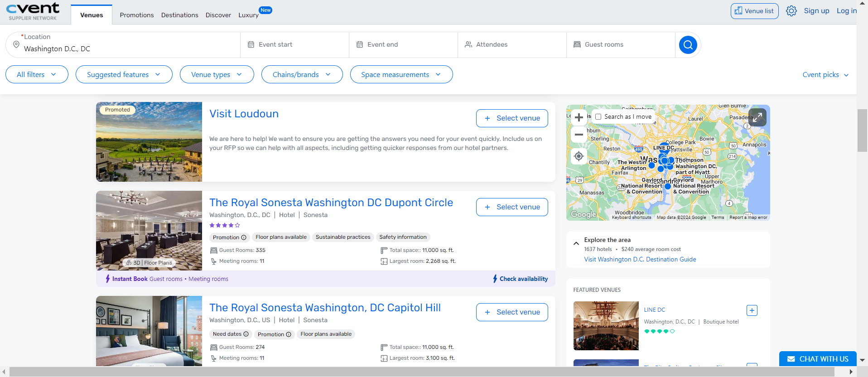Click the Attendees people icon
This screenshot has height=377, width=868.
[468, 44]
